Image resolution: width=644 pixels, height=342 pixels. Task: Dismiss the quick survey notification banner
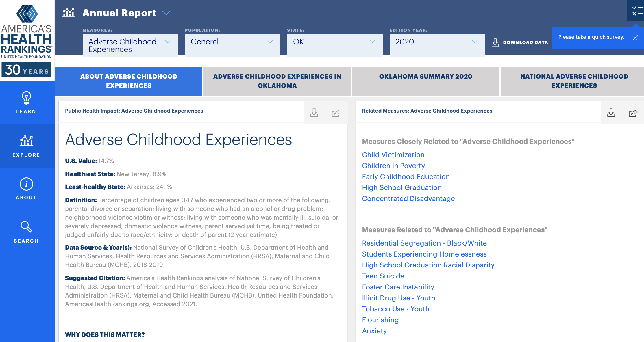(636, 38)
